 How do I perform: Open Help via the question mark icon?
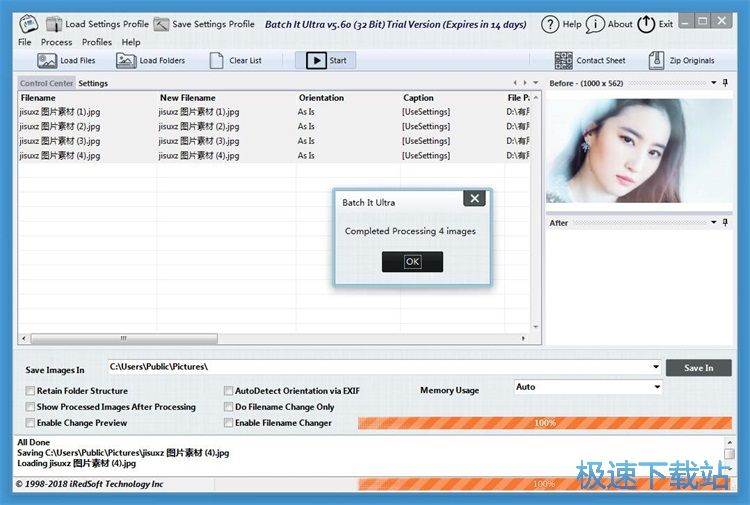[550, 24]
